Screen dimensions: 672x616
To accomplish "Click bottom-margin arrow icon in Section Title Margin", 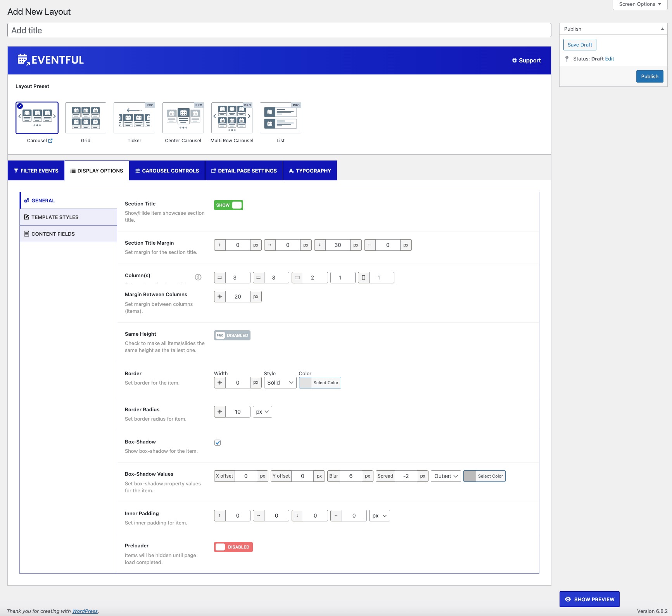I will [x=320, y=245].
